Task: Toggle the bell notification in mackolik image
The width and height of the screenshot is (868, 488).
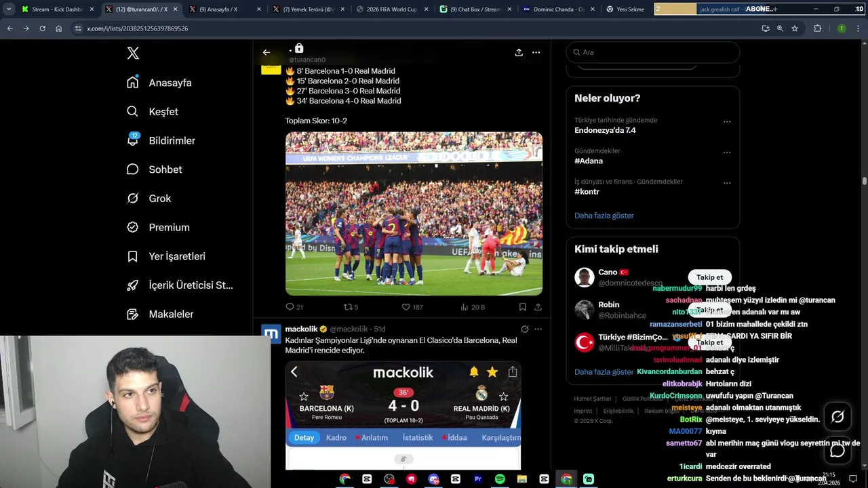Action: [474, 371]
